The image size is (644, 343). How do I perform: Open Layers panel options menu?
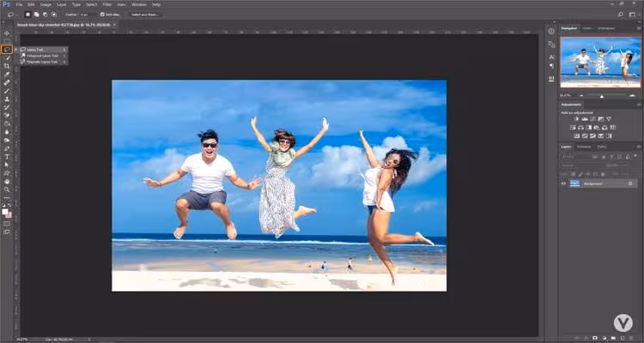point(638,147)
